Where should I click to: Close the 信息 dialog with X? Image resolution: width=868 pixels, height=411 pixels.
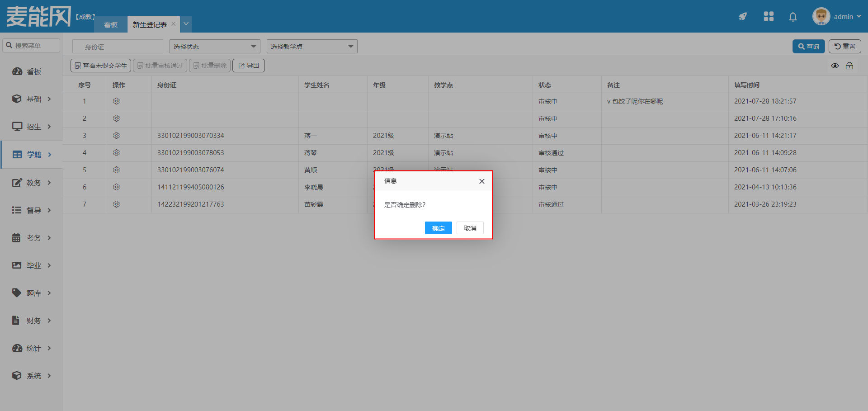click(481, 181)
